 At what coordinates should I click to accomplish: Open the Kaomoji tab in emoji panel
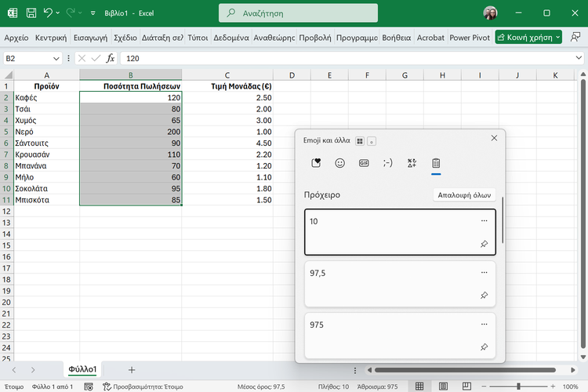tap(387, 163)
